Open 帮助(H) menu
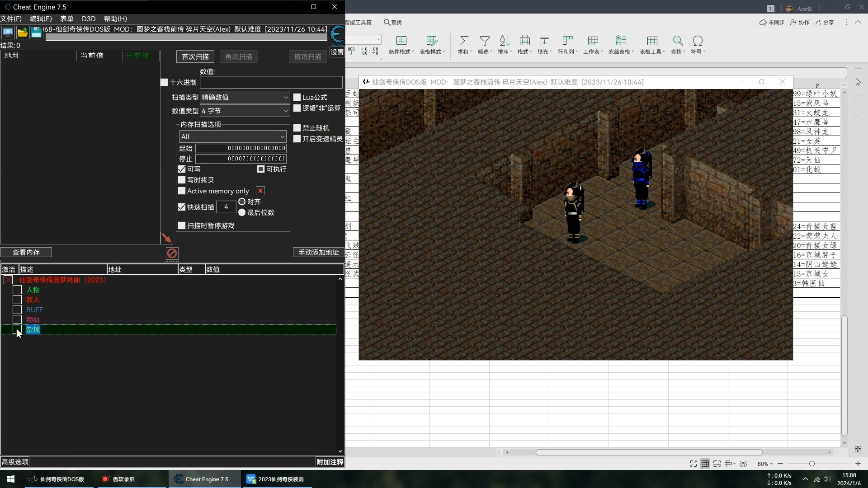Viewport: 868px width, 488px height. coord(115,19)
